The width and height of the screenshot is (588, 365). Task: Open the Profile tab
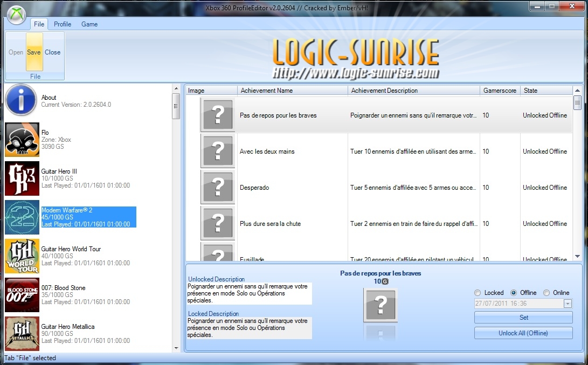pos(63,24)
